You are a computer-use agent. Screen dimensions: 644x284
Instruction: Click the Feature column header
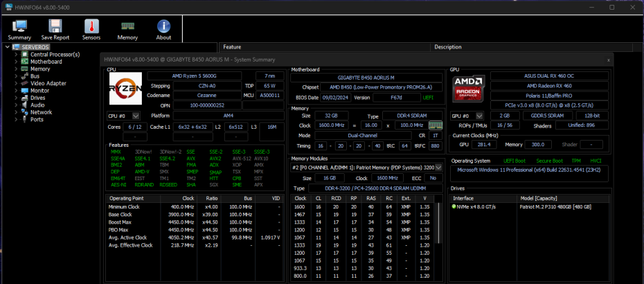point(232,47)
